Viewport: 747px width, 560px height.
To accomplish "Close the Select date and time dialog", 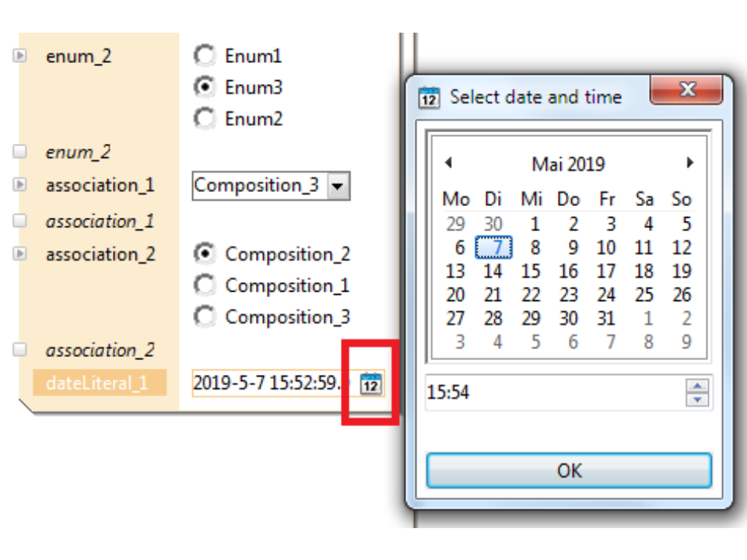I will pos(686,90).
